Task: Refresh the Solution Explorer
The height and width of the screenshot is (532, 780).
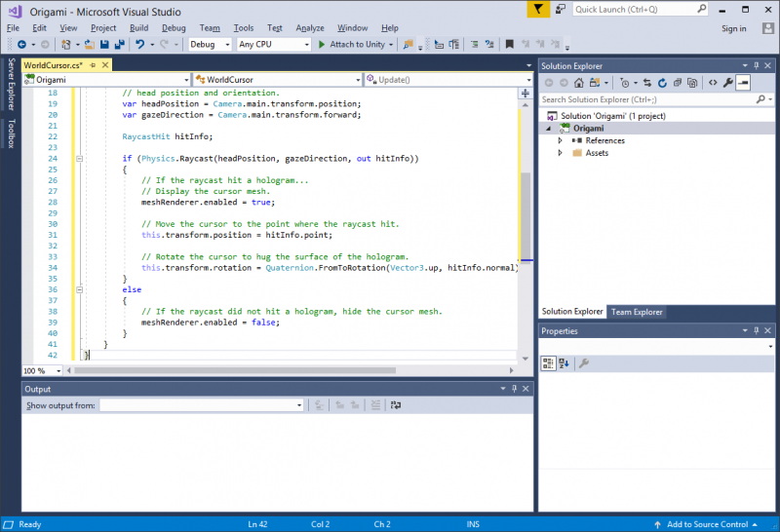Action: click(x=662, y=83)
